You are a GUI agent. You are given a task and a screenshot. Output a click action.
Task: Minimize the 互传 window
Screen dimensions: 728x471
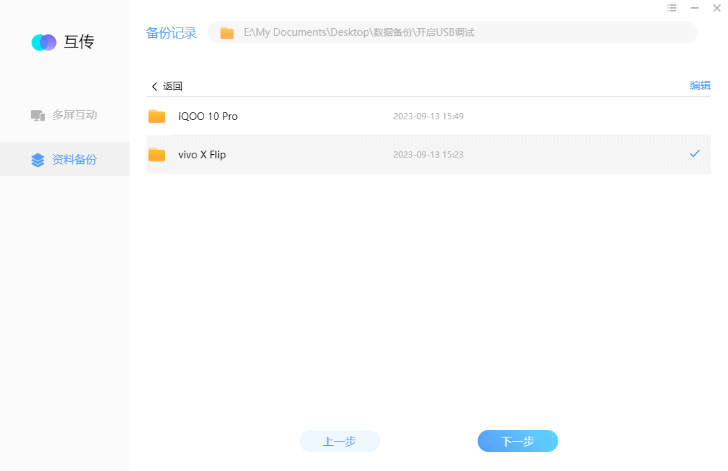(695, 8)
